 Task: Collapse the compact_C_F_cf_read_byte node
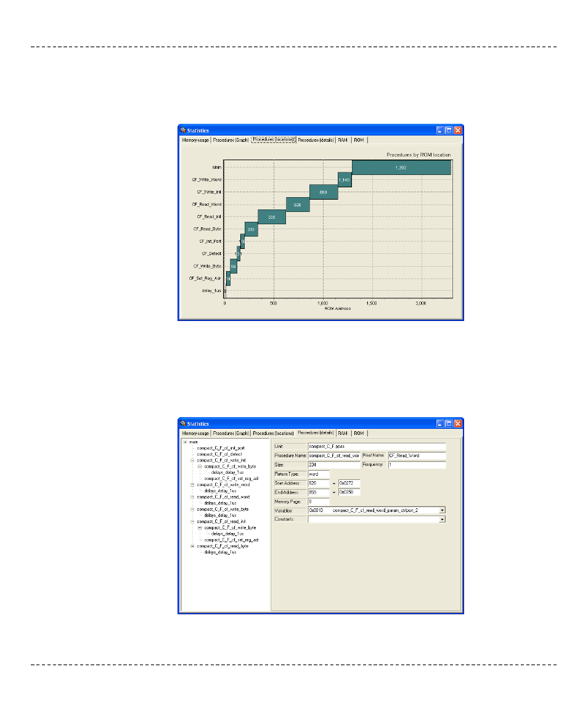point(192,546)
